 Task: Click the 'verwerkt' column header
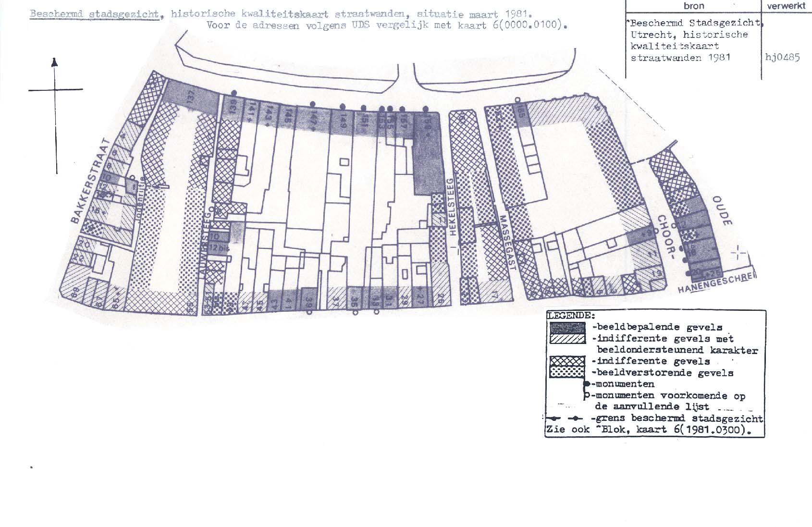[786, 6]
